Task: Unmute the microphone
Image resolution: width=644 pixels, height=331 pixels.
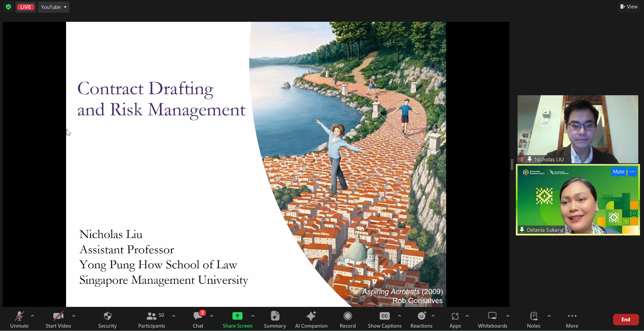Action: click(x=19, y=320)
